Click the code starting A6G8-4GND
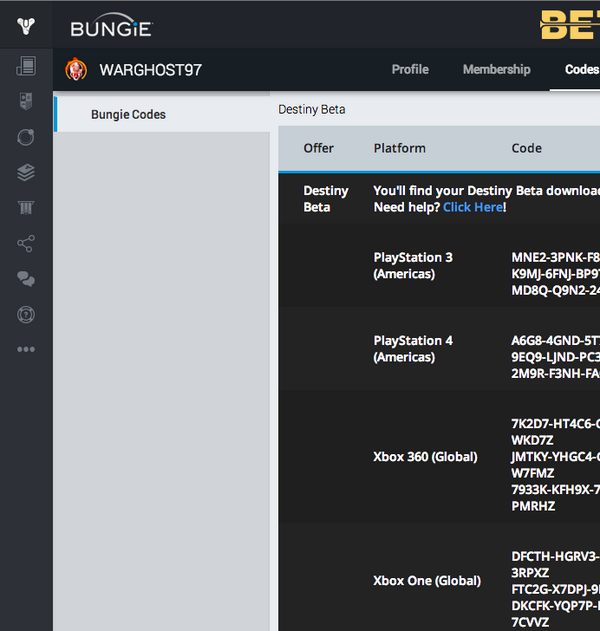This screenshot has height=631, width=600. (x=555, y=340)
